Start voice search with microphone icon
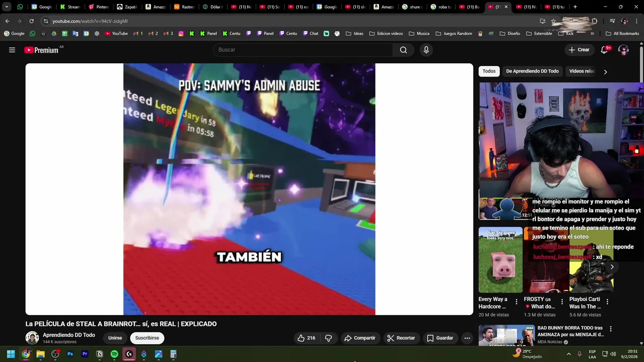This screenshot has width=644, height=362. click(x=426, y=50)
